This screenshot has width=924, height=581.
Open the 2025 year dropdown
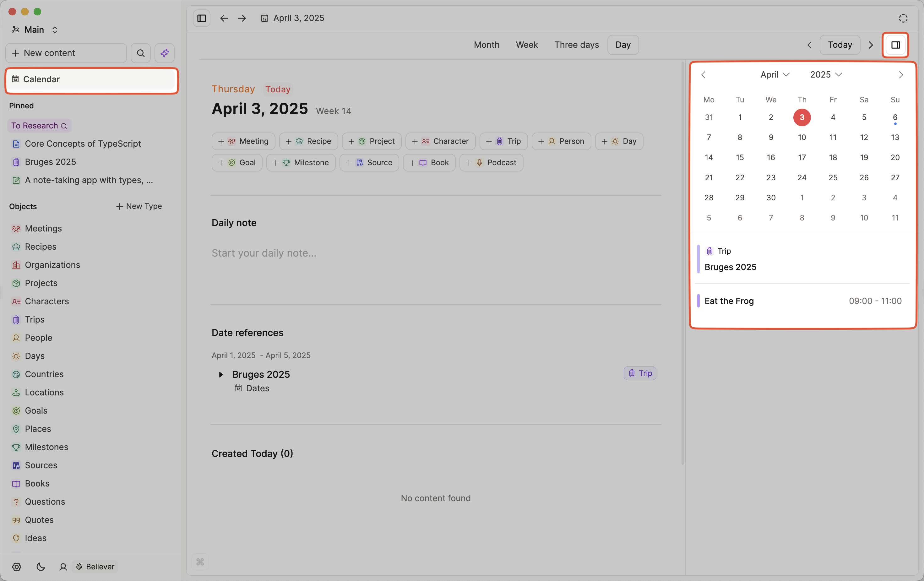click(x=826, y=74)
